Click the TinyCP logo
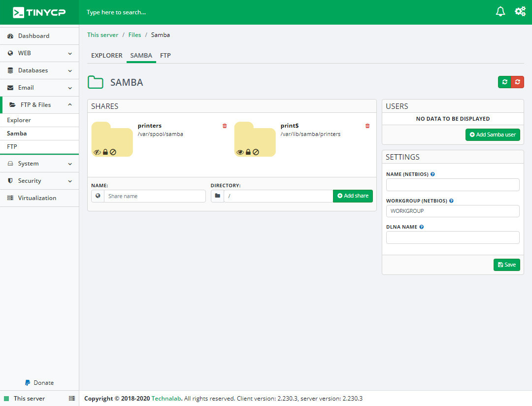 39,12
